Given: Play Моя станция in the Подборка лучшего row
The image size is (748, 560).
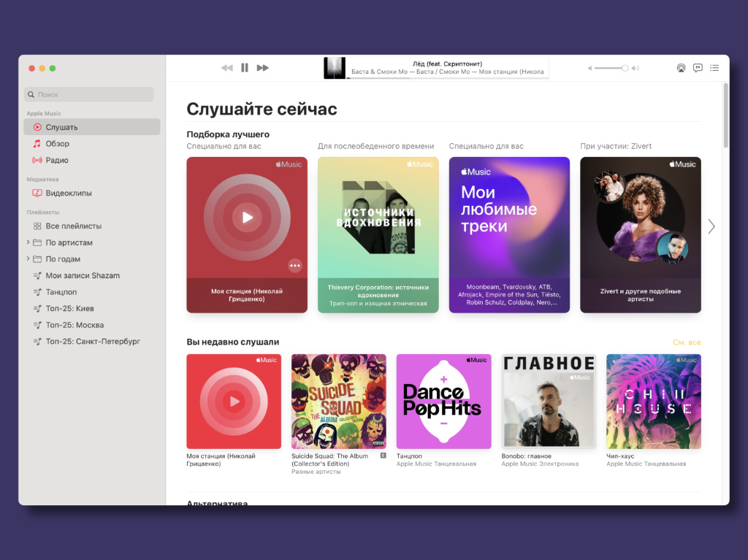Looking at the screenshot, I should (247, 218).
